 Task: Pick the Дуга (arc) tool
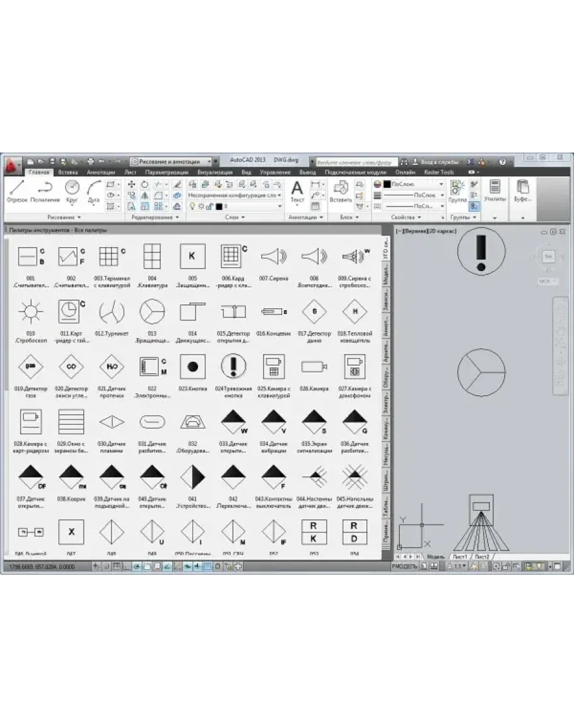(94, 190)
